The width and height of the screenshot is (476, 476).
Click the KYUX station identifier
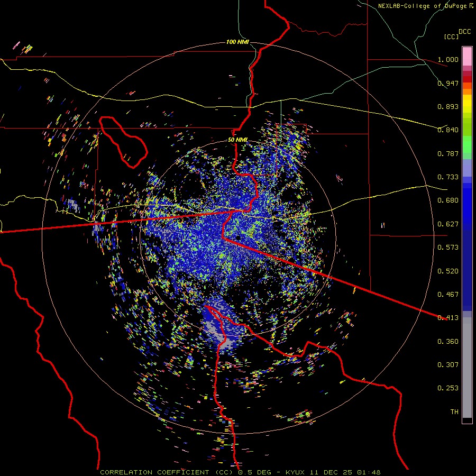click(296, 472)
